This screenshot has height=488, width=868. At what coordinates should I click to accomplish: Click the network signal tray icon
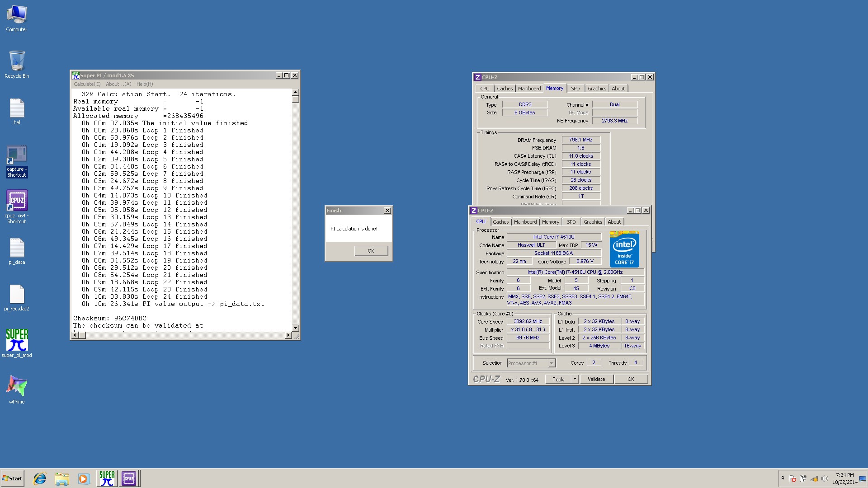(814, 479)
